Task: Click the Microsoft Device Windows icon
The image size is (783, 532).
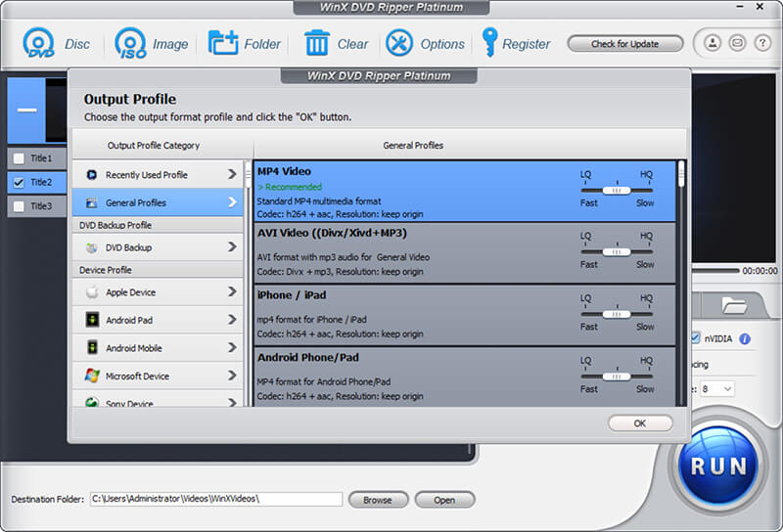Action: [x=92, y=376]
